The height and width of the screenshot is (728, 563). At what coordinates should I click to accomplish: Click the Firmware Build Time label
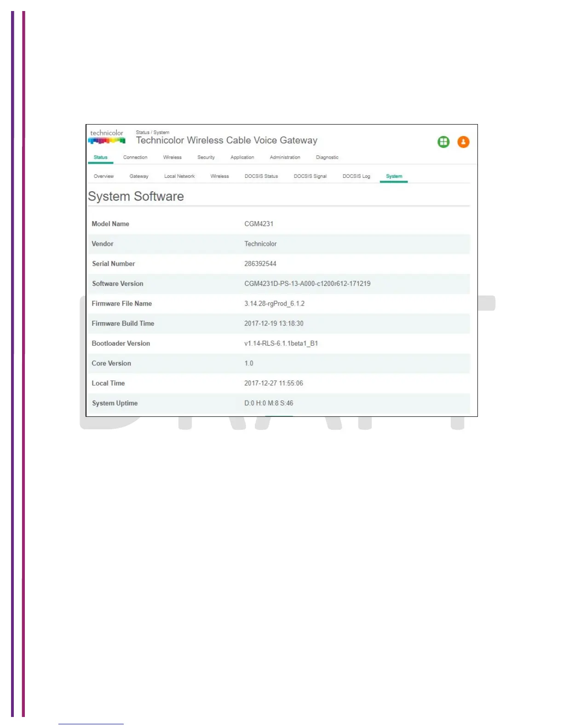[x=123, y=323]
